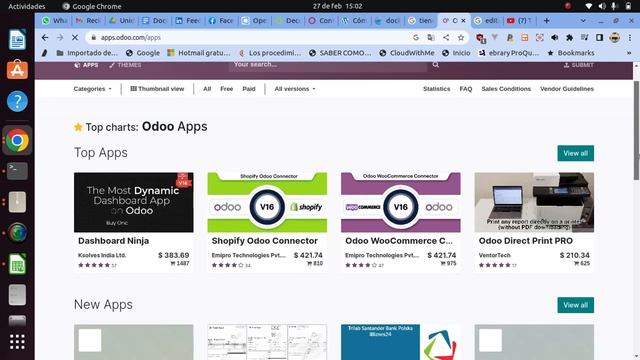Open Sales Conditions link
The height and width of the screenshot is (360, 640).
pos(506,89)
